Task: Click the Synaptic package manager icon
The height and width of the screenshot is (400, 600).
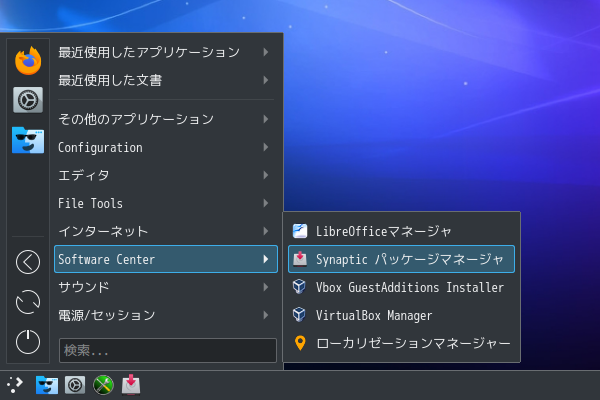Action: 300,259
